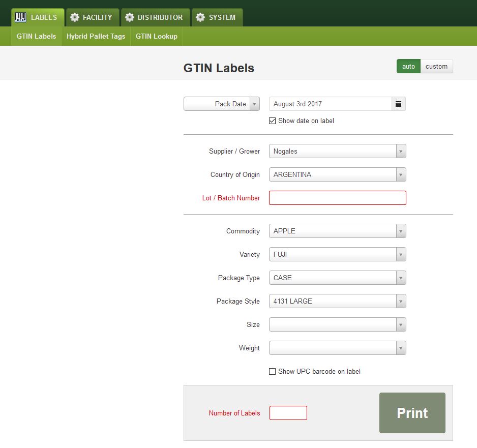Switch to custom mode
Image resolution: width=477 pixels, height=448 pixels.
[x=436, y=66]
